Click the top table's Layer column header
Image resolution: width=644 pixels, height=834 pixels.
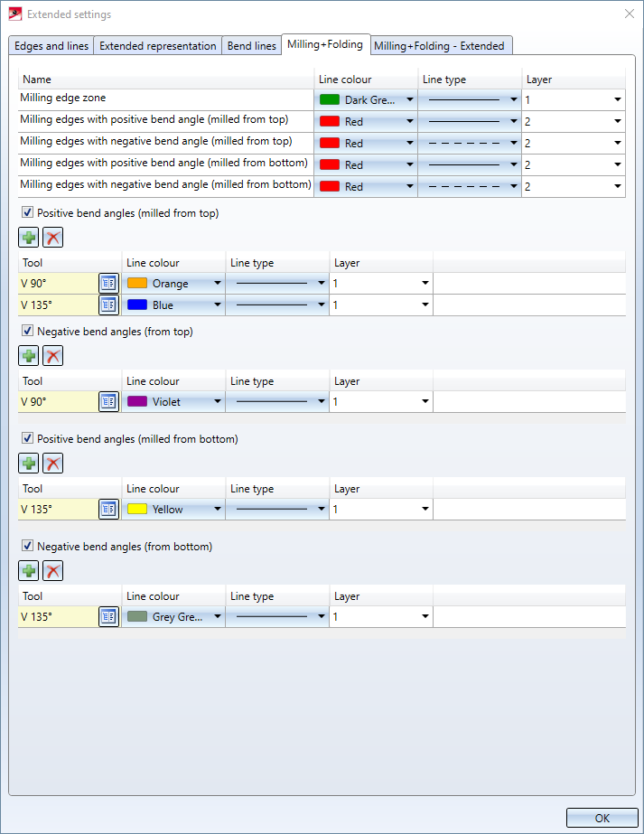click(x=574, y=80)
